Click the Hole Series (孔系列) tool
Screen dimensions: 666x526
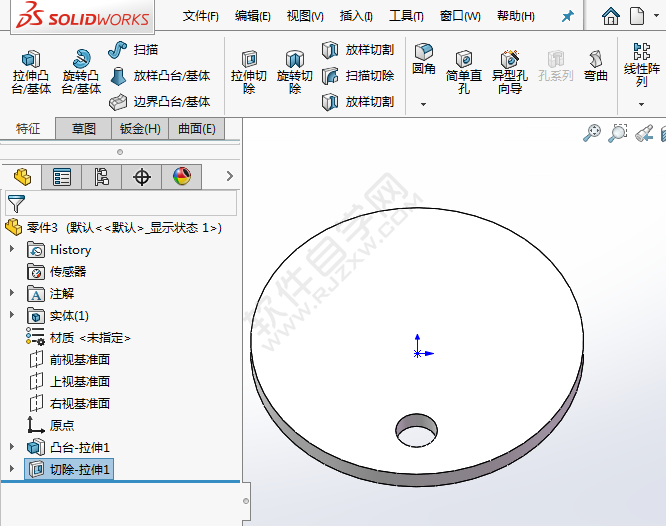pyautogui.click(x=556, y=66)
